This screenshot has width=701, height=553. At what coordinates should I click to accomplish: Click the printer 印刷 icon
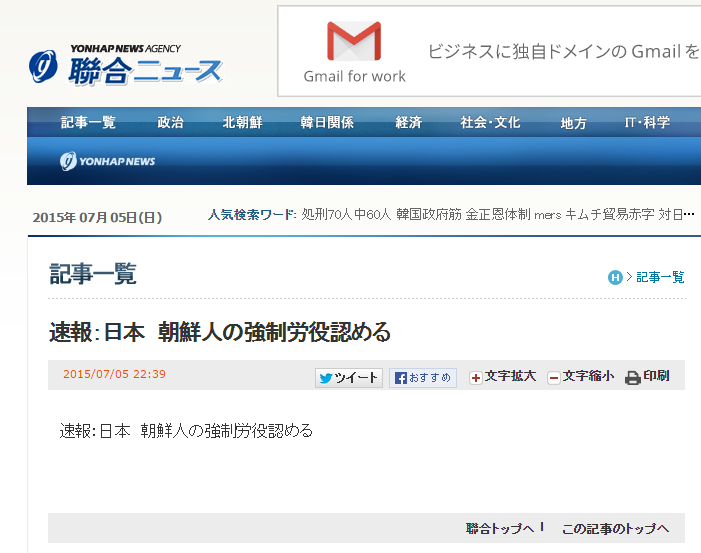tap(633, 378)
